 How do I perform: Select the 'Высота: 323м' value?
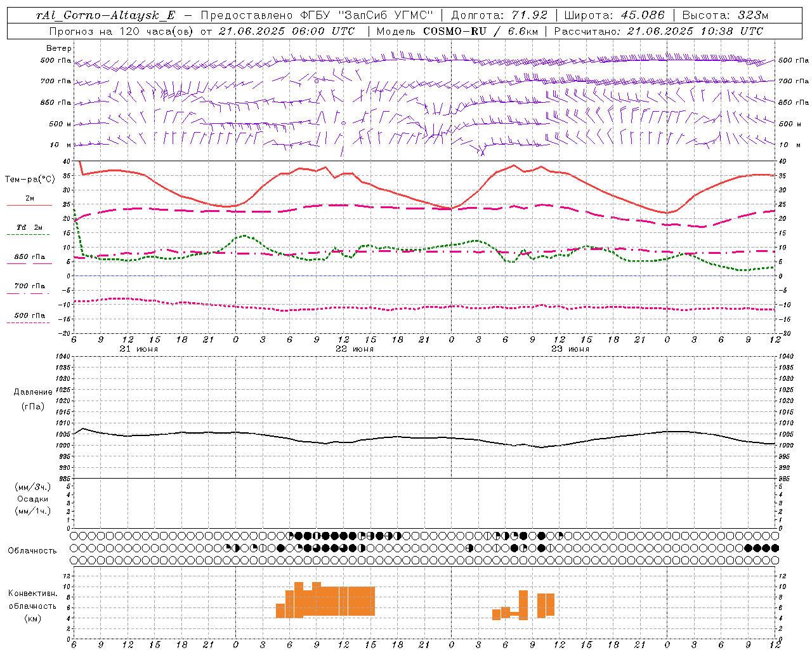click(725, 15)
